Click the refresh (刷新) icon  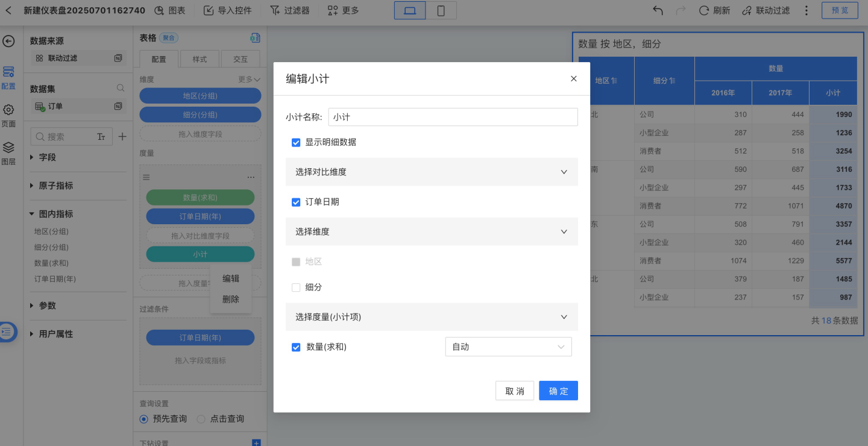tap(703, 10)
